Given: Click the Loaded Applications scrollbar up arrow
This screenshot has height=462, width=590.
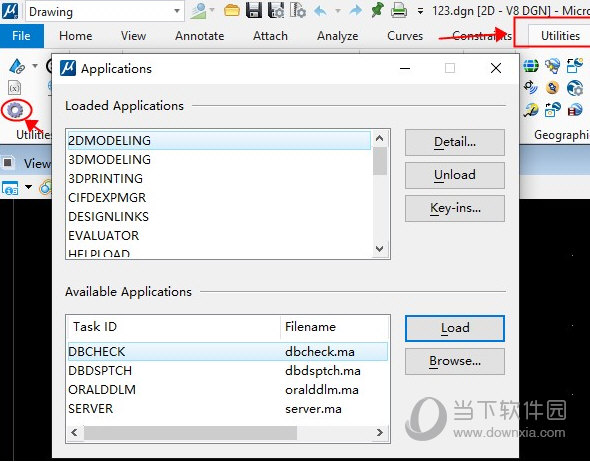Looking at the screenshot, I should (380, 138).
